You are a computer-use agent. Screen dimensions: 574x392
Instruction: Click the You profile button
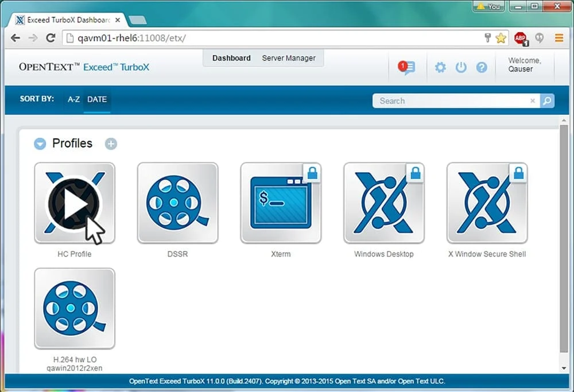coord(488,6)
